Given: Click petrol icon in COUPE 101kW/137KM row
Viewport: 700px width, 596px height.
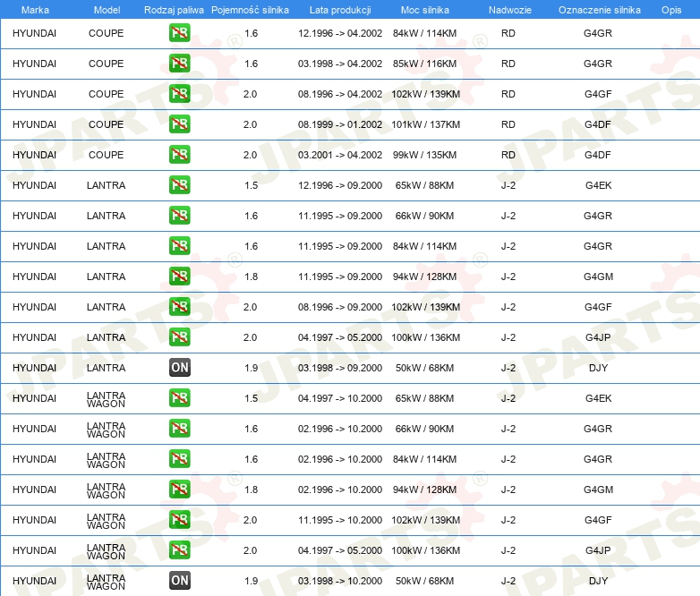Looking at the screenshot, I should [x=179, y=124].
